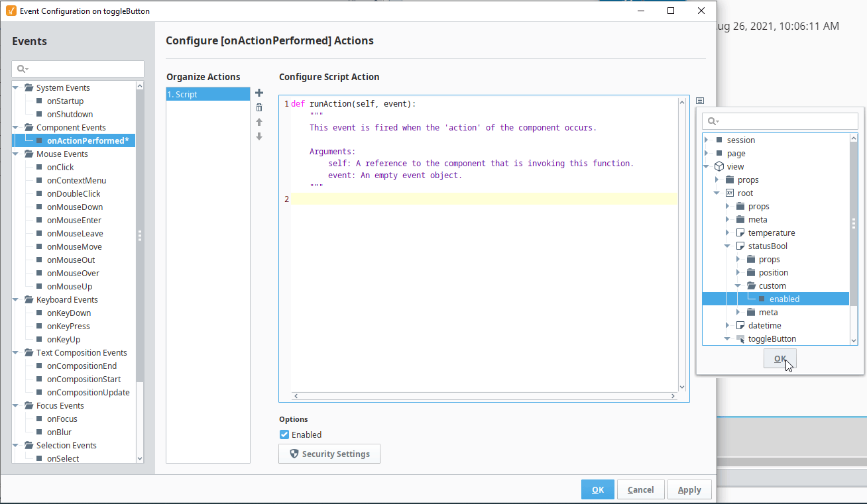The height and width of the screenshot is (504, 867).
Task: Click the magnifier icon in property browser search
Action: tap(713, 121)
